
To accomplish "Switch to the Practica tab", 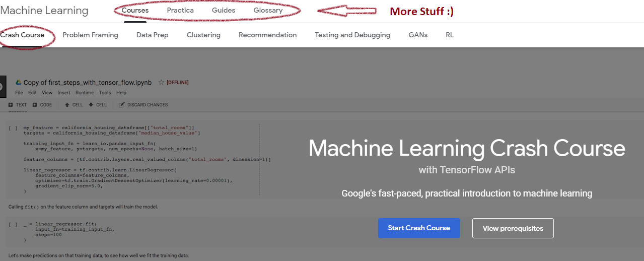I will coord(180,11).
